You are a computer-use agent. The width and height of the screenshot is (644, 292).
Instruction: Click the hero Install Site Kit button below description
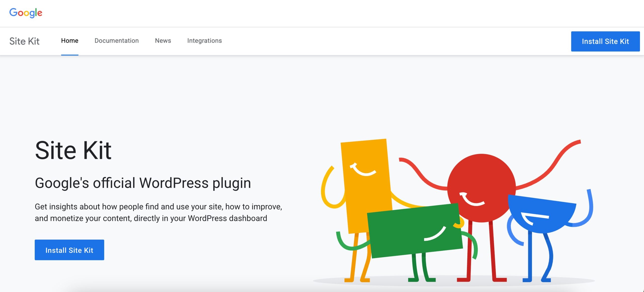69,250
